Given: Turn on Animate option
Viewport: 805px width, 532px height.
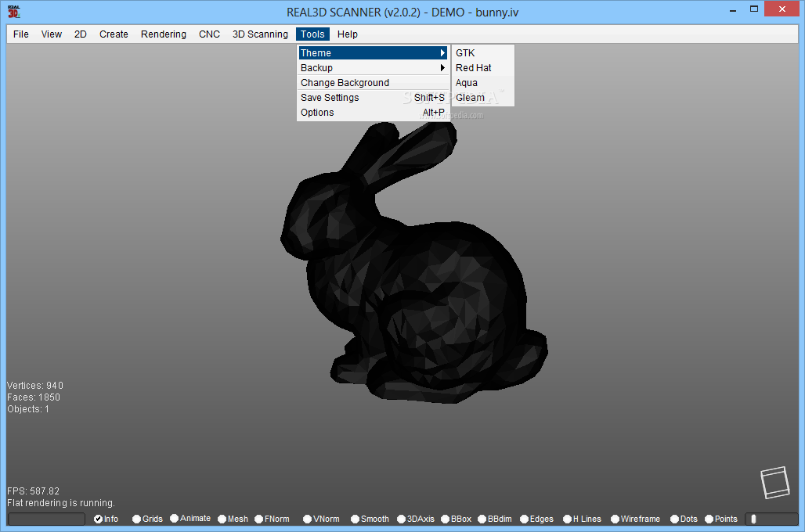Looking at the screenshot, I should tap(190, 518).
